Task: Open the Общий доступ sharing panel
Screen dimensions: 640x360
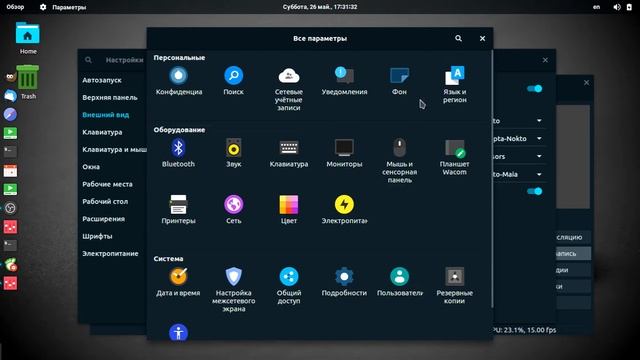Action: tap(289, 286)
